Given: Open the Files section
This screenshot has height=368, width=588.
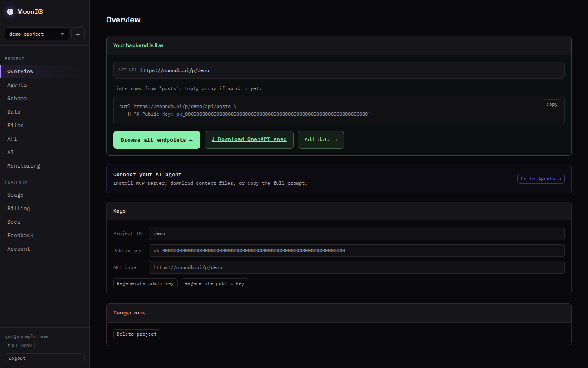Looking at the screenshot, I should pyautogui.click(x=45, y=125).
